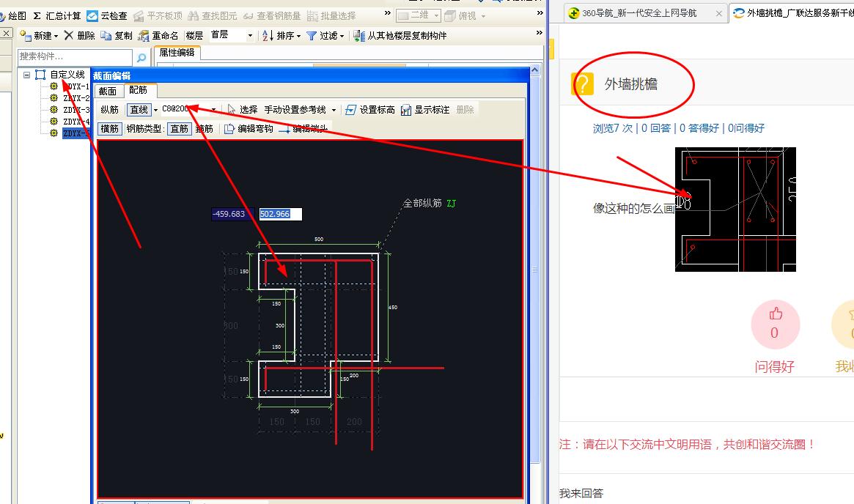The width and height of the screenshot is (854, 504).
Task: Click 平齐板顶 align-to-slab-top tool
Action: pos(158,16)
